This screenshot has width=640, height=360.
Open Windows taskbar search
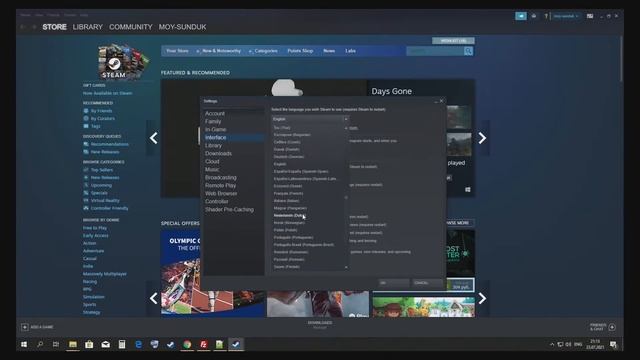(40, 344)
